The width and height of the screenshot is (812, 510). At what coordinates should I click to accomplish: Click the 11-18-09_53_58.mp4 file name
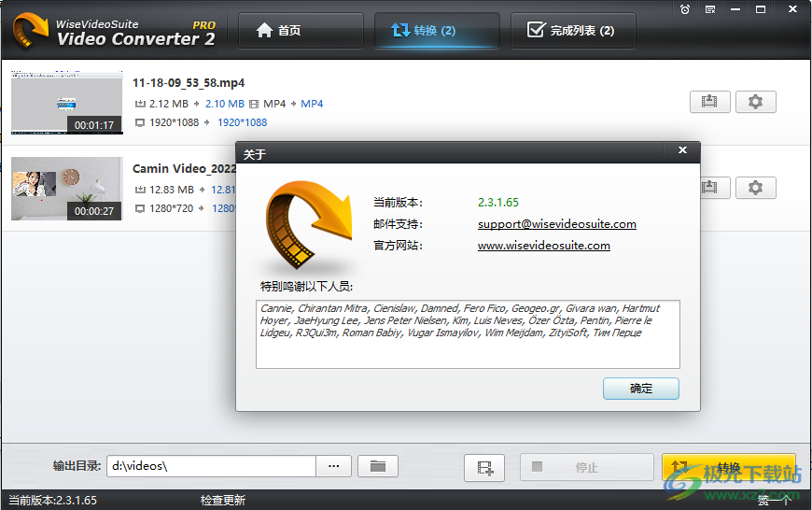point(189,83)
